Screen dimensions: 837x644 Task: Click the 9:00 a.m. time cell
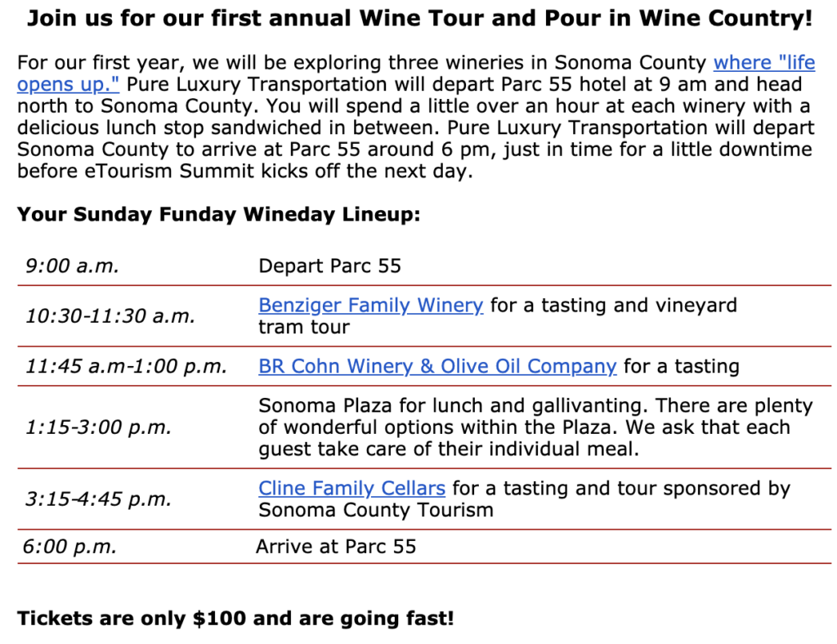click(72, 266)
